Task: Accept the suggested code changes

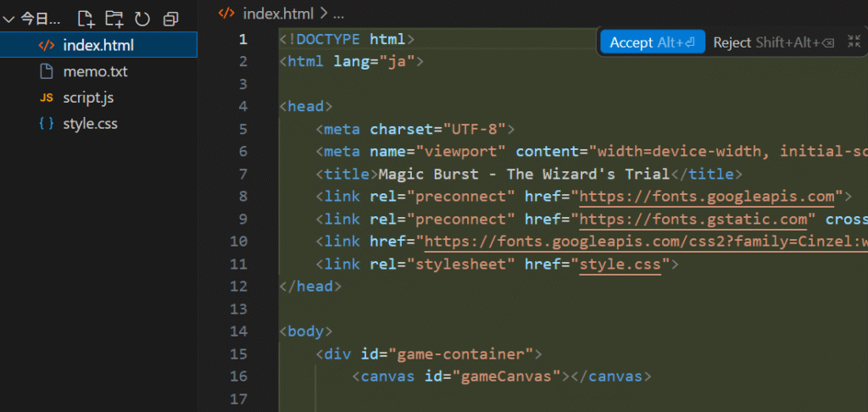Action: coord(652,42)
